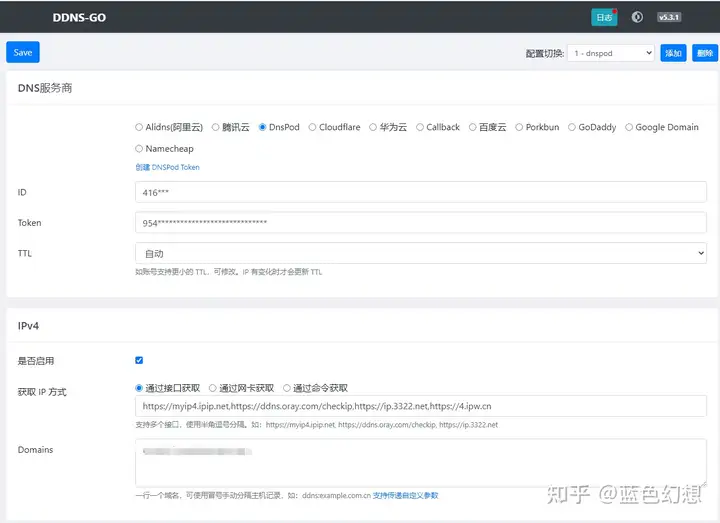Open the TTL 自动 dropdown
Screen dimensions: 720x523
pyautogui.click(x=421, y=253)
